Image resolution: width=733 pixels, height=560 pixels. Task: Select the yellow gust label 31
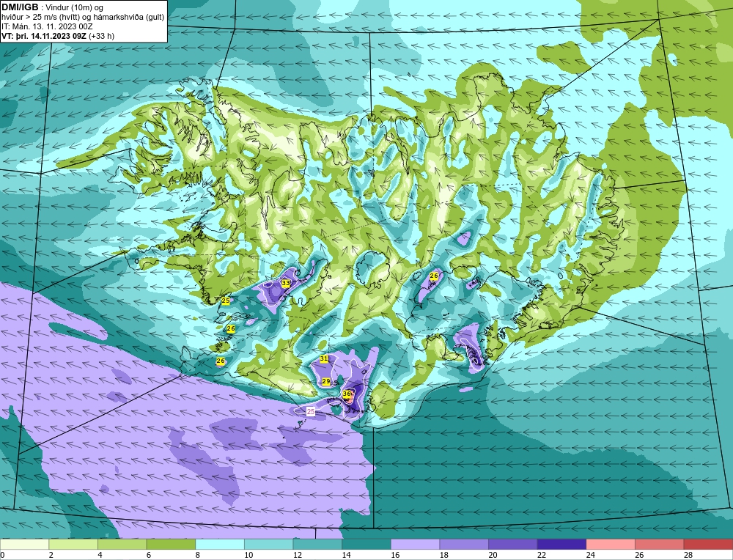tap(324, 358)
